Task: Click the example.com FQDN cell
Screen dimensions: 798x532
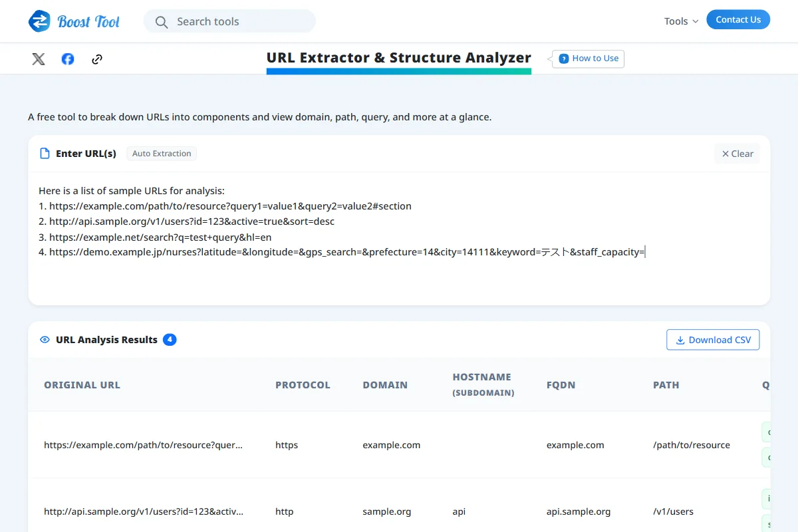Action: coord(575,445)
